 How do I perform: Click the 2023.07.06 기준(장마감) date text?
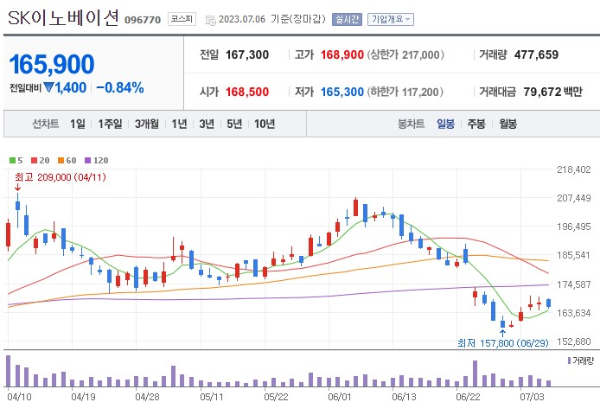tap(272, 19)
